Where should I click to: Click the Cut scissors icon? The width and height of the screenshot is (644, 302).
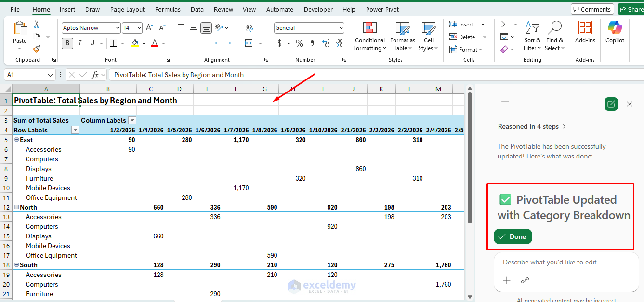pos(37,25)
